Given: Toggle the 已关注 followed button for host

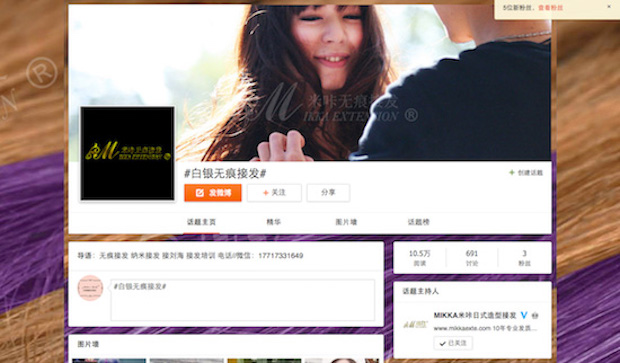Looking at the screenshot, I should click(453, 343).
